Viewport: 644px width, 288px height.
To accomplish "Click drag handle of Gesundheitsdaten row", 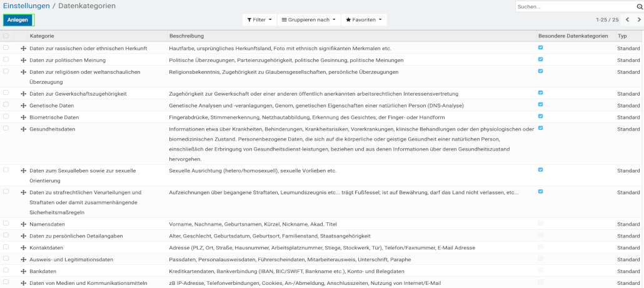I will [x=23, y=129].
